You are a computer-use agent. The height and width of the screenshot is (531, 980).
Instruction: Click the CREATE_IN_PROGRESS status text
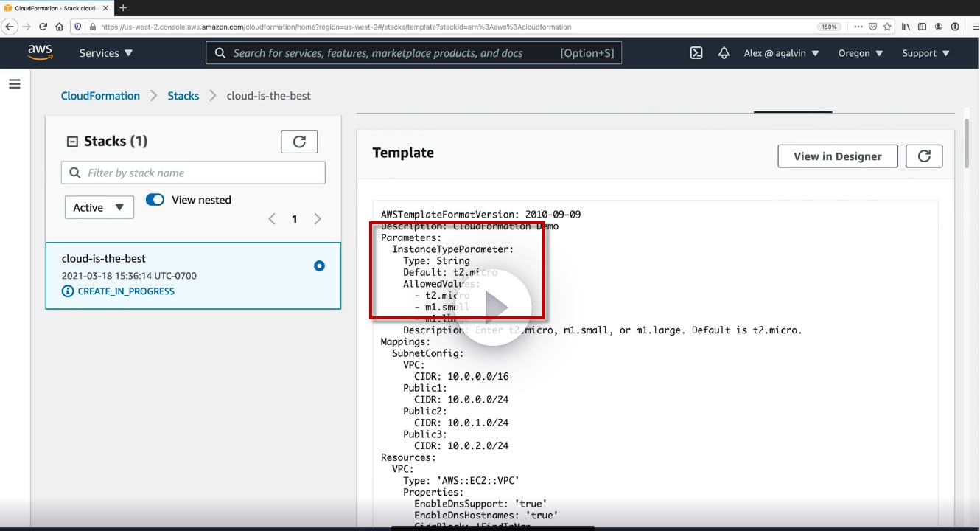pos(126,291)
